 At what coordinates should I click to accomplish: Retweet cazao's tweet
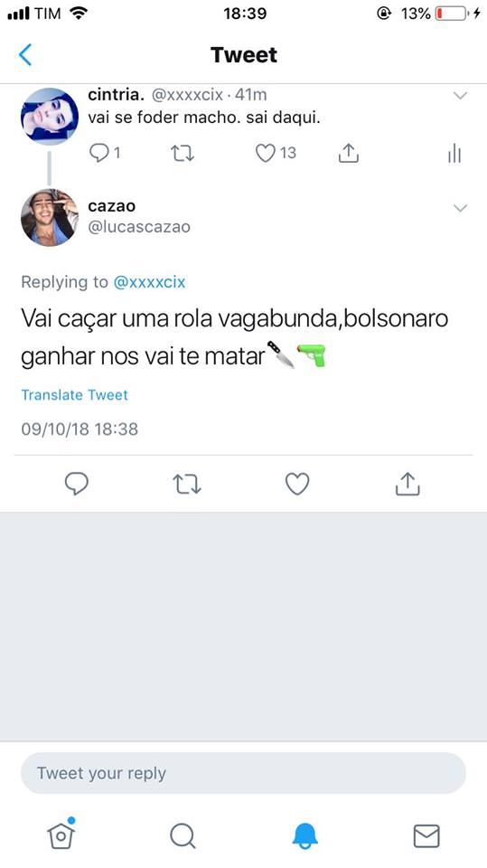187,484
